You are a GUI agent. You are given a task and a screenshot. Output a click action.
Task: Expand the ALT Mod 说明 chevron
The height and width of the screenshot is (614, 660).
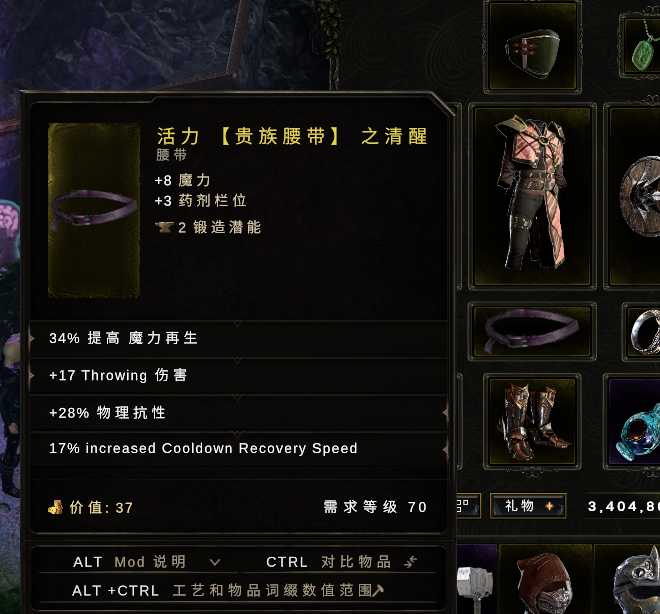point(215,562)
